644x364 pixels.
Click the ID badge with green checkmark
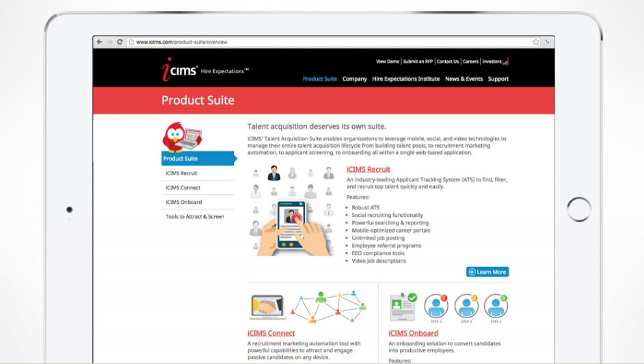click(403, 307)
